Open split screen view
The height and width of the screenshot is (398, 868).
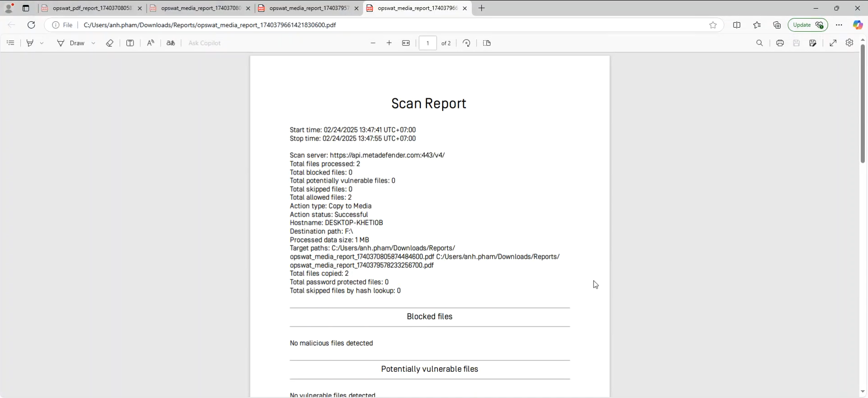point(737,25)
